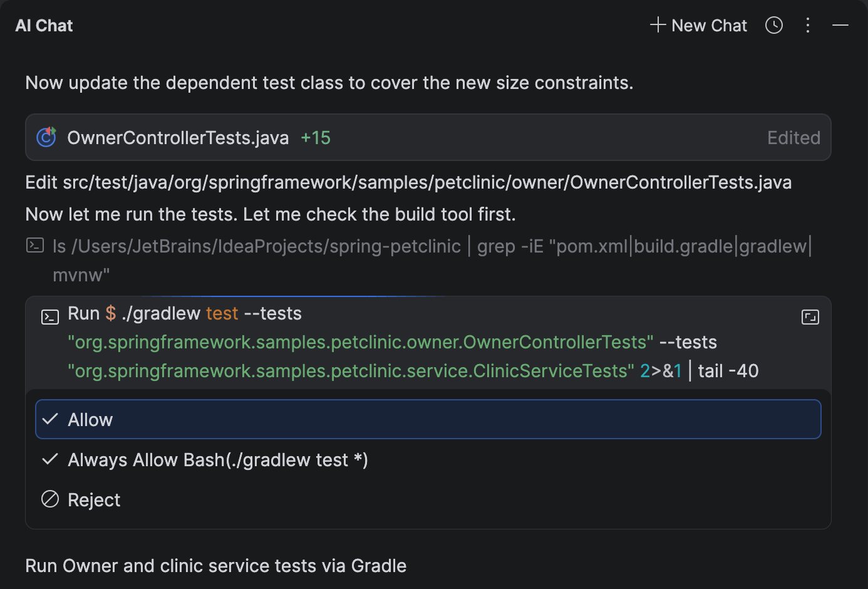This screenshot has width=868, height=589.
Task: Click the plus icon beside New Chat
Action: [658, 25]
